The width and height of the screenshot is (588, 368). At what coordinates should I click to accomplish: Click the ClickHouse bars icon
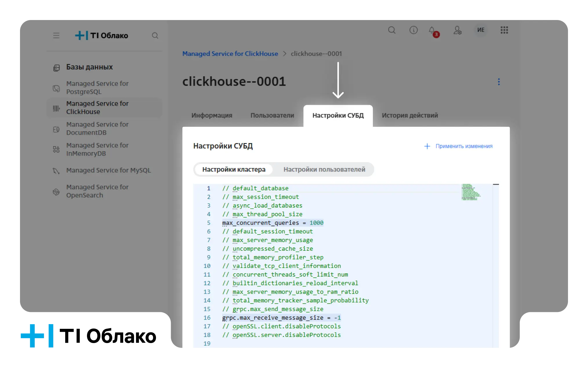pyautogui.click(x=56, y=109)
